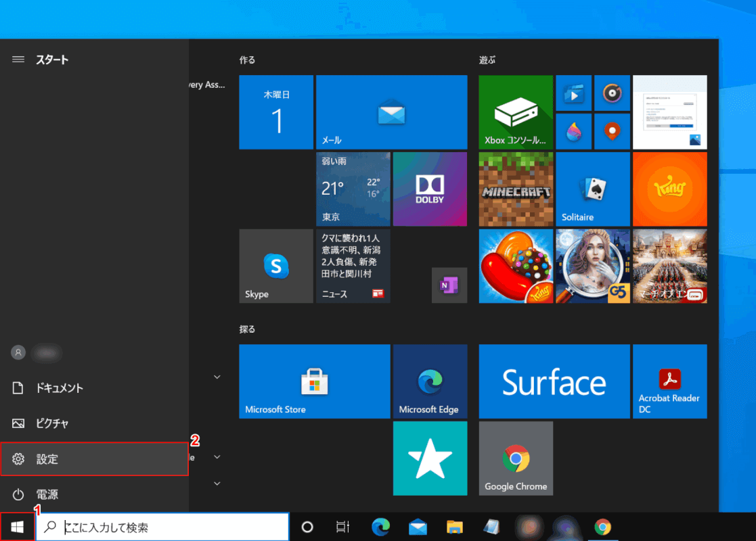Expand the Start hamburger menu

[x=18, y=60]
